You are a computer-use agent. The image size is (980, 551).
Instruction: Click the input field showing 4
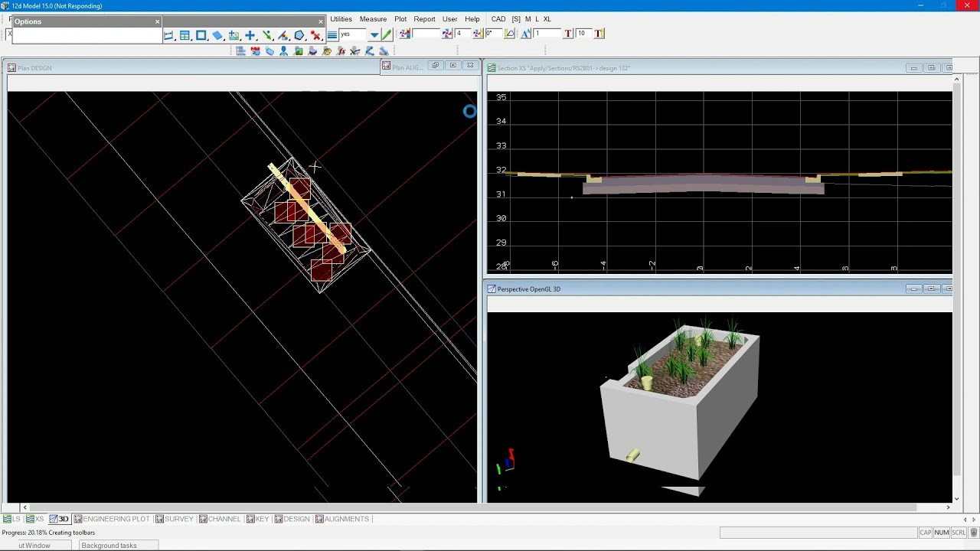click(462, 34)
